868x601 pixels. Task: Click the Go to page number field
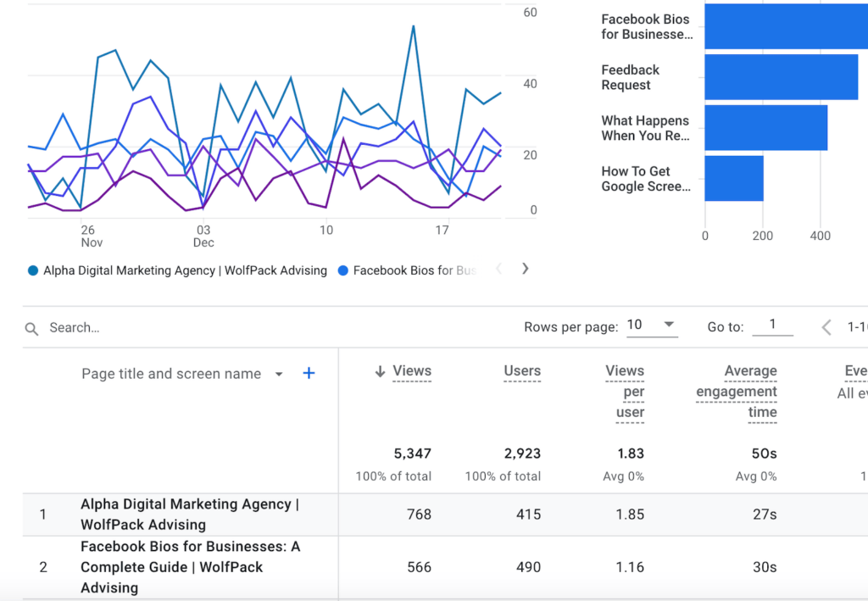[772, 325]
